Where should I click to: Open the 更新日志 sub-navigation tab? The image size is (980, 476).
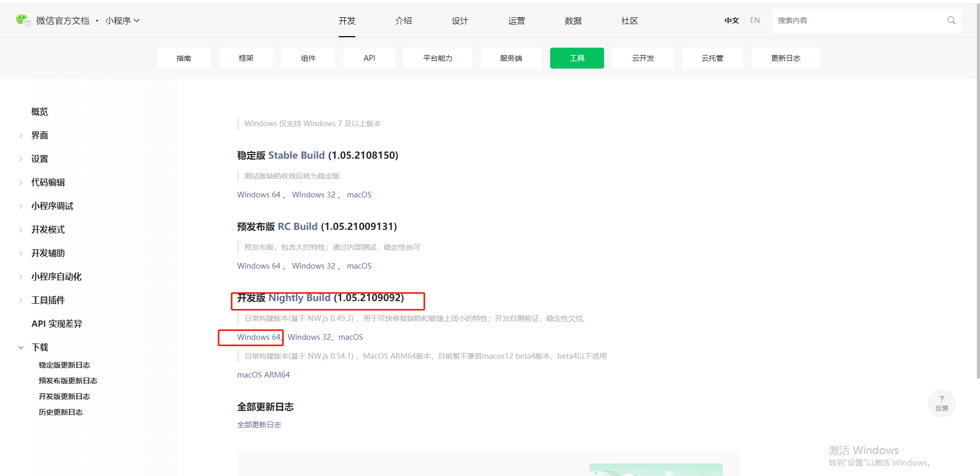click(786, 58)
